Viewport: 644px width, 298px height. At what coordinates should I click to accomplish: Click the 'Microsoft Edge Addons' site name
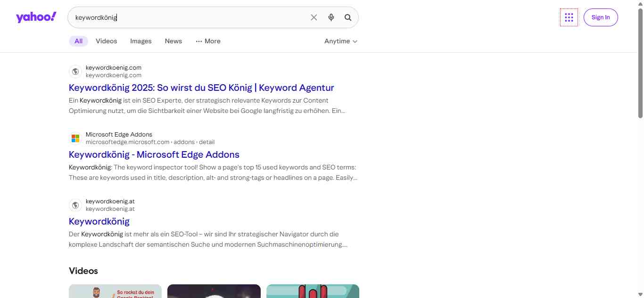tap(119, 135)
